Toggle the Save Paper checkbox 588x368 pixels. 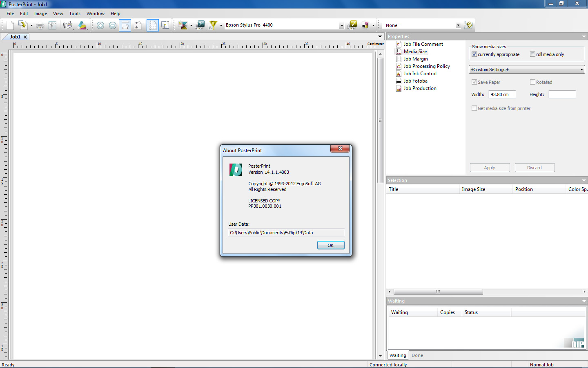[x=474, y=82]
